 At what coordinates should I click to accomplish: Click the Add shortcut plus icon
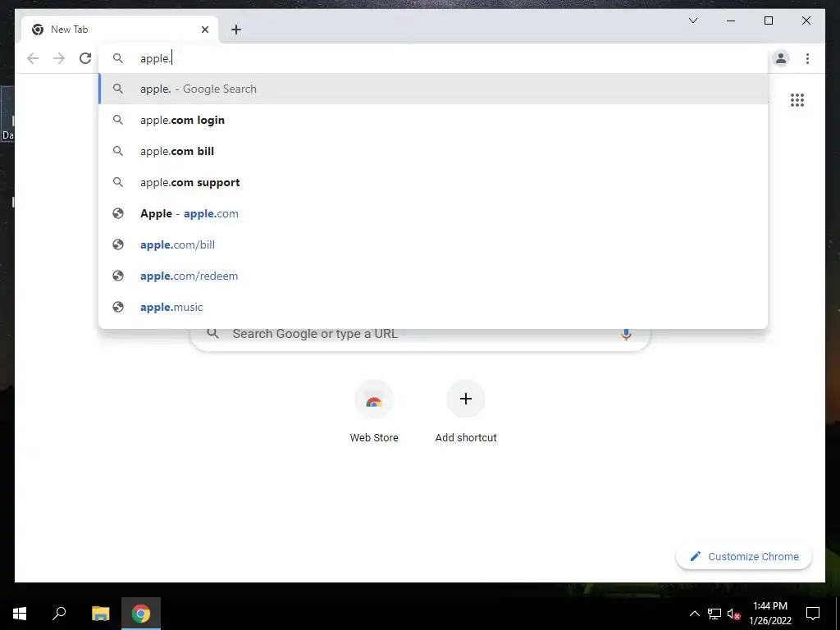point(466,399)
